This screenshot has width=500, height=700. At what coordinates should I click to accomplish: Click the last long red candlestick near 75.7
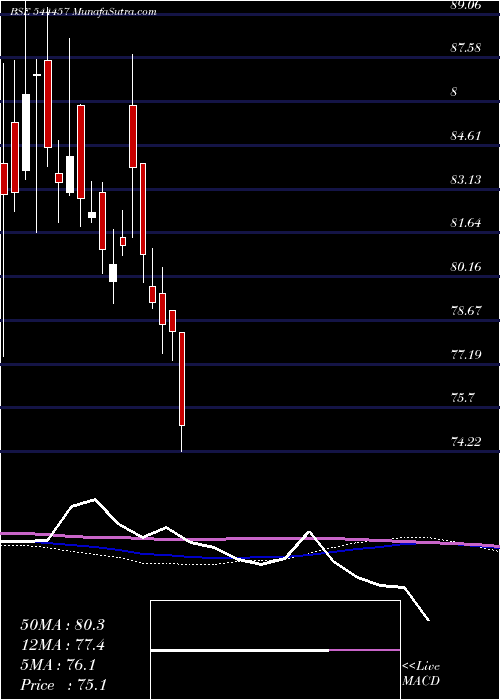point(182,379)
